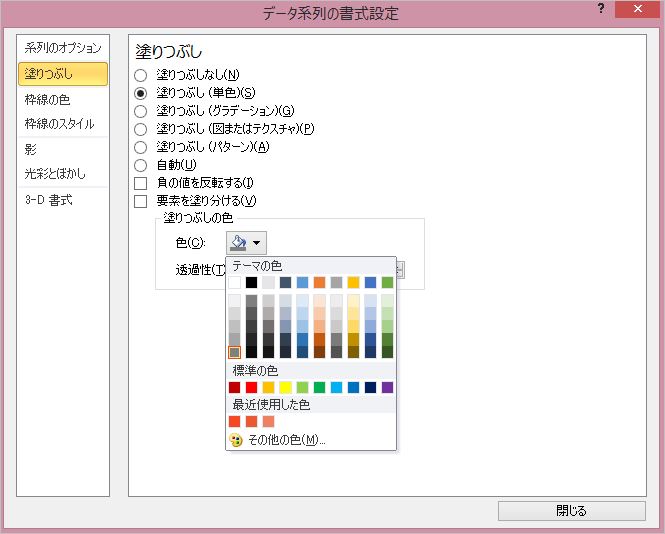This screenshot has width=665, height=534.
Task: Choose the medium gray swatch in the top theme row
Action: tap(336, 282)
